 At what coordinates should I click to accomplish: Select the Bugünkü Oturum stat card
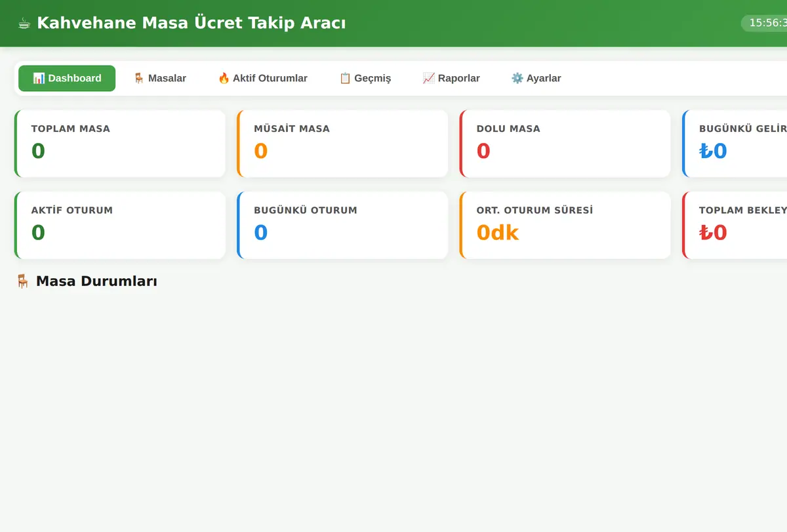point(342,225)
